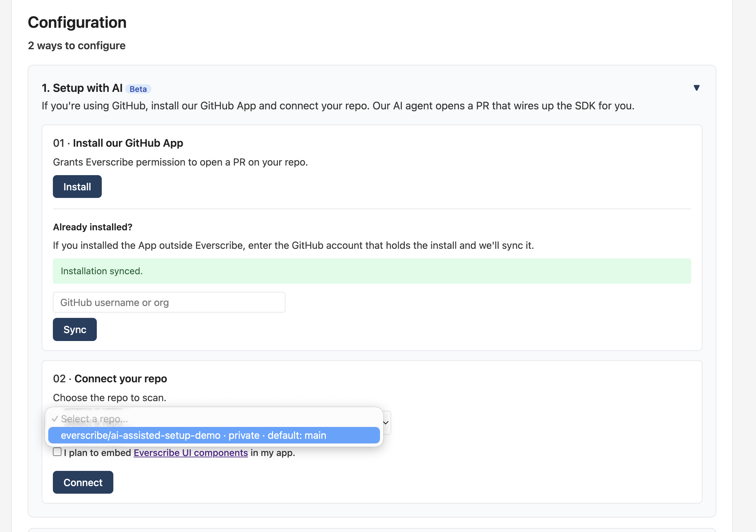This screenshot has height=532, width=756.
Task: Click the '02 · Connect your repo' heading
Action: [x=110, y=379]
